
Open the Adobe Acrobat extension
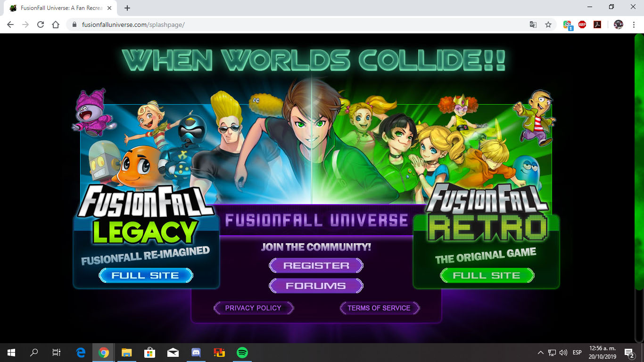point(597,25)
